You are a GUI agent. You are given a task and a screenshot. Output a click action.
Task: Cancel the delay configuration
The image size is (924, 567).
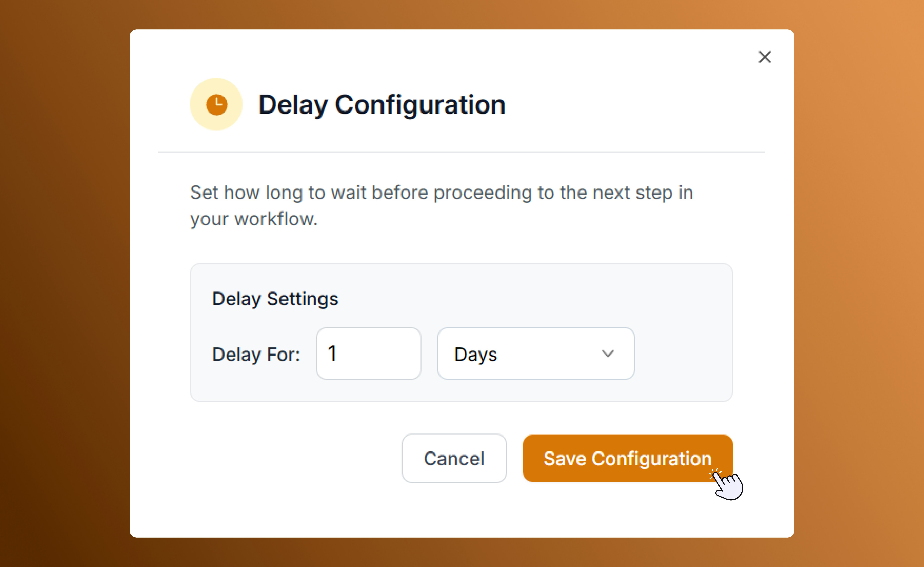(454, 458)
